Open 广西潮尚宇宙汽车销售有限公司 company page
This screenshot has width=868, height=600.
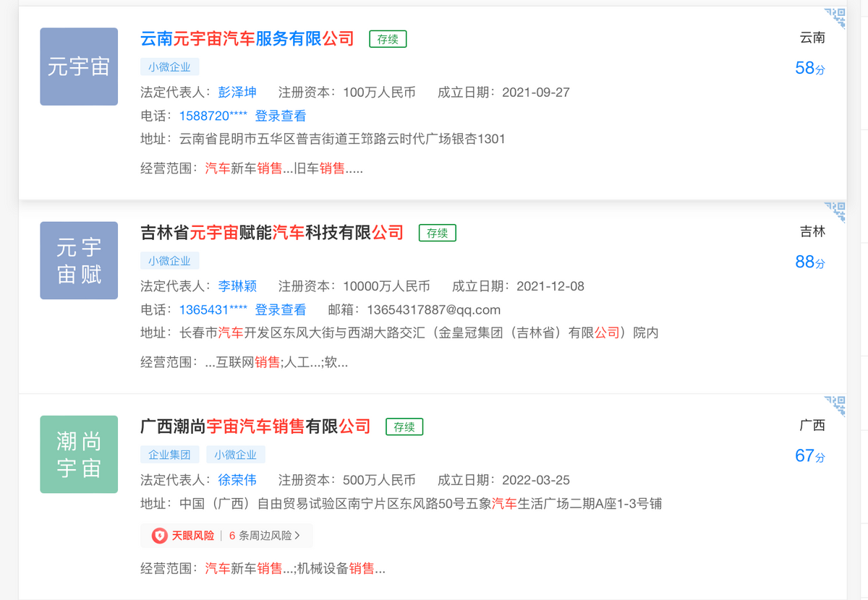[x=255, y=426]
